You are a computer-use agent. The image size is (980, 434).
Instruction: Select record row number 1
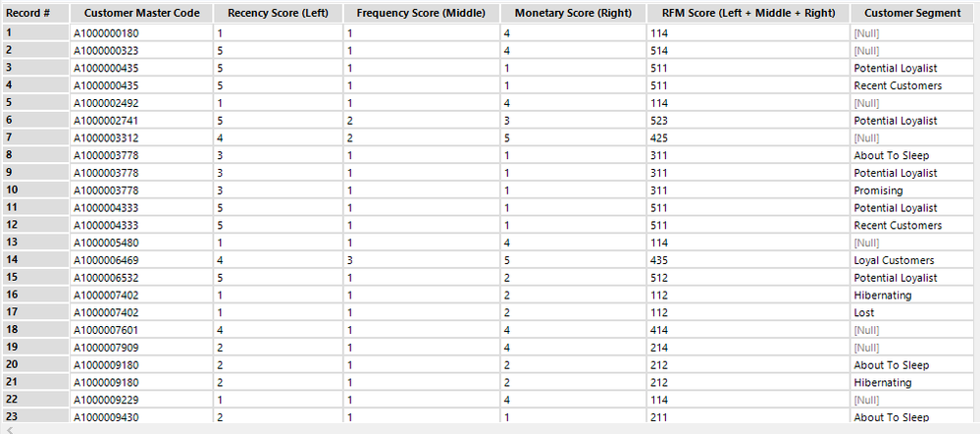pos(34,32)
